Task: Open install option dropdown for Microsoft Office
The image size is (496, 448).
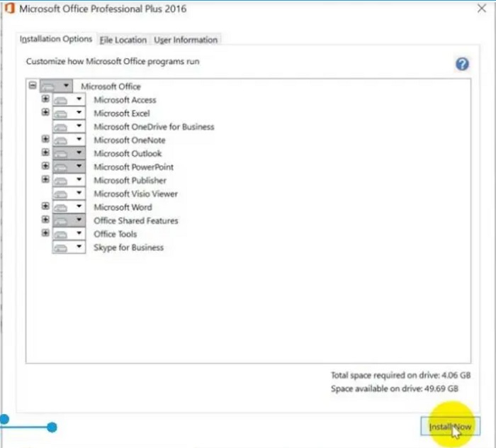Action: 56,86
